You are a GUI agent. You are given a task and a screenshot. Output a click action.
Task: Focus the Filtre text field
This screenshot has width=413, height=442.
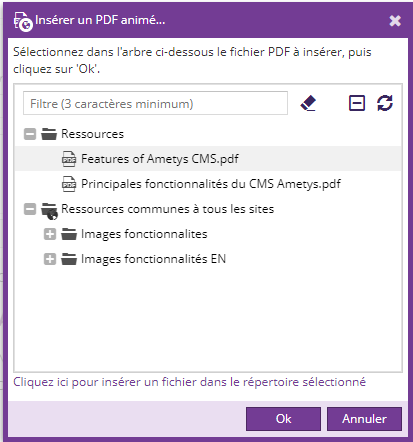coord(155,103)
